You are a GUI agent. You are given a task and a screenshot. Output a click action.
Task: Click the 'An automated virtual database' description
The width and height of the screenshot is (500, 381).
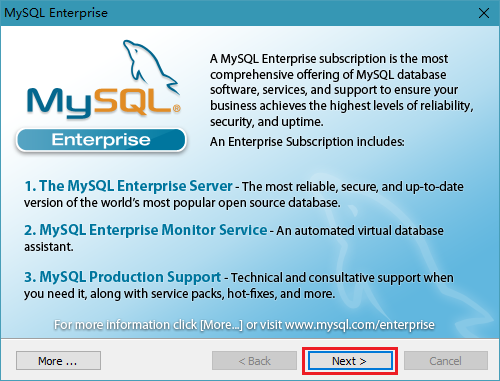(360, 231)
